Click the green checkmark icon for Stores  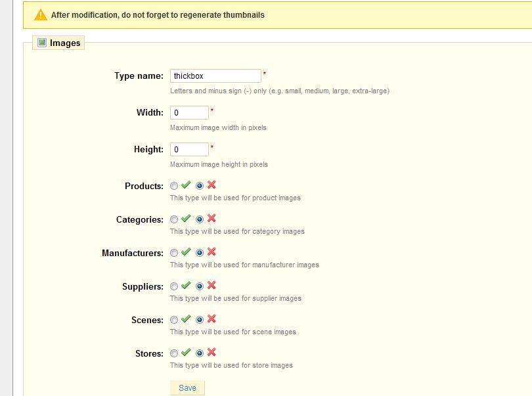point(186,352)
